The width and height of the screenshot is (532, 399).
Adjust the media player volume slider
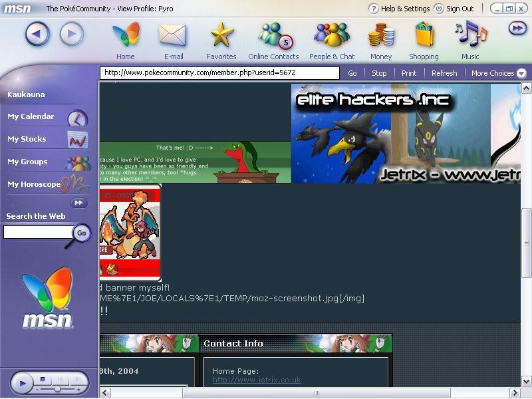tap(57, 389)
